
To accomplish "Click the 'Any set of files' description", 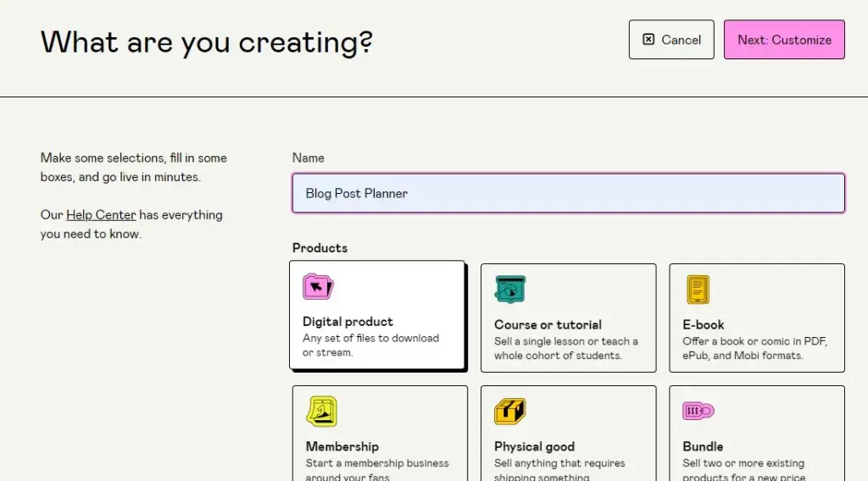I will click(x=370, y=345).
